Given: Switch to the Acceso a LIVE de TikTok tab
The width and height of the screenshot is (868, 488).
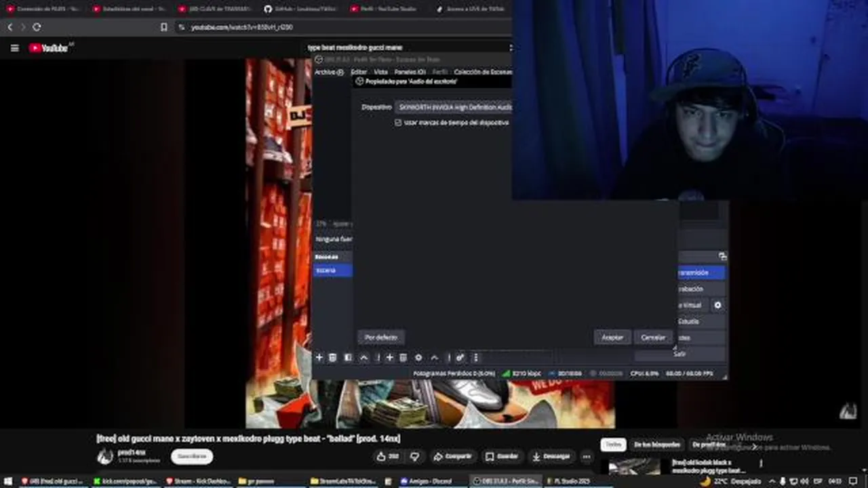Looking at the screenshot, I should (471, 9).
